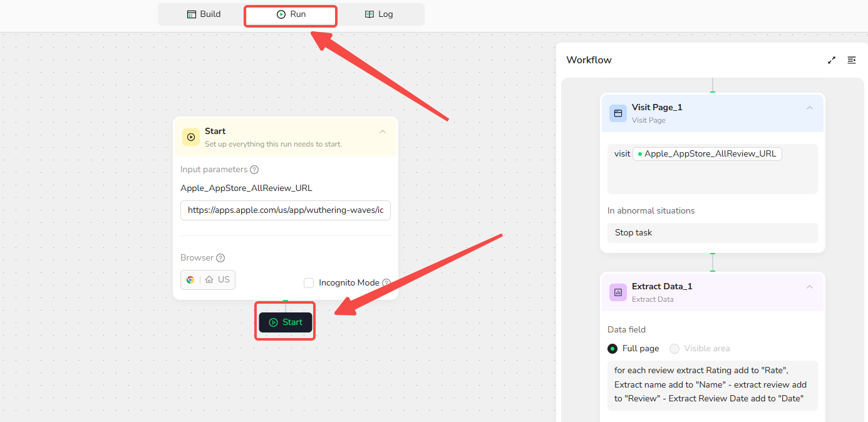Expand the Workflow panel to fullscreen
This screenshot has height=422, width=868.
[832, 60]
